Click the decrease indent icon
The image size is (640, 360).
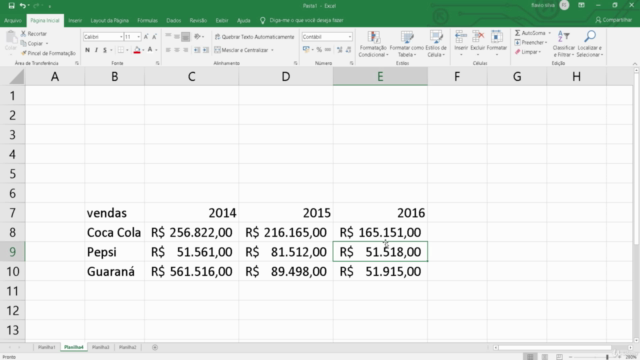[x=197, y=50]
